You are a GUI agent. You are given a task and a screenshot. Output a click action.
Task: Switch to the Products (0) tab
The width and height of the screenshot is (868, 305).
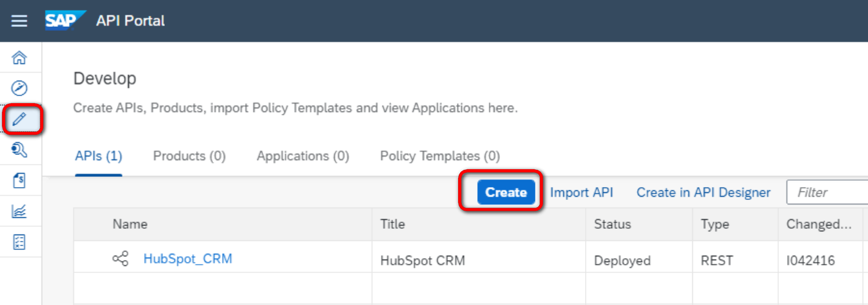[x=189, y=156]
